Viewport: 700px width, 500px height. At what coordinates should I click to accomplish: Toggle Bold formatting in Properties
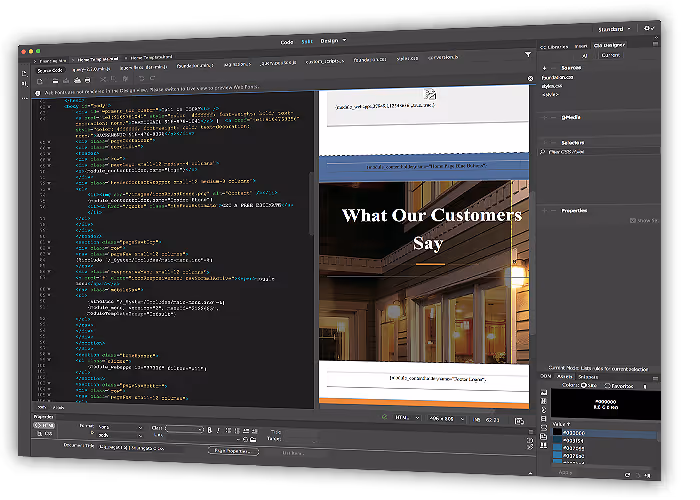tap(209, 430)
